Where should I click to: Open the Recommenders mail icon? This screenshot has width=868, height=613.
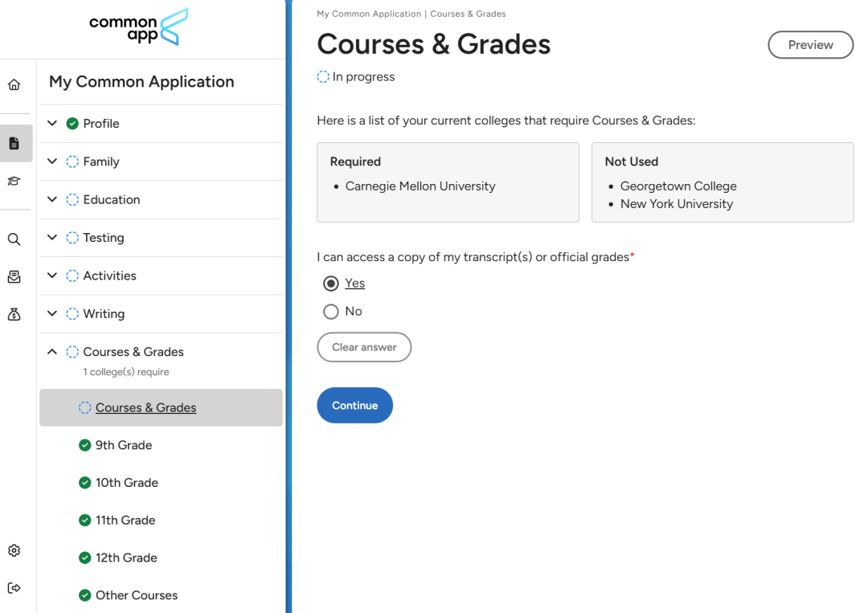pos(14,276)
